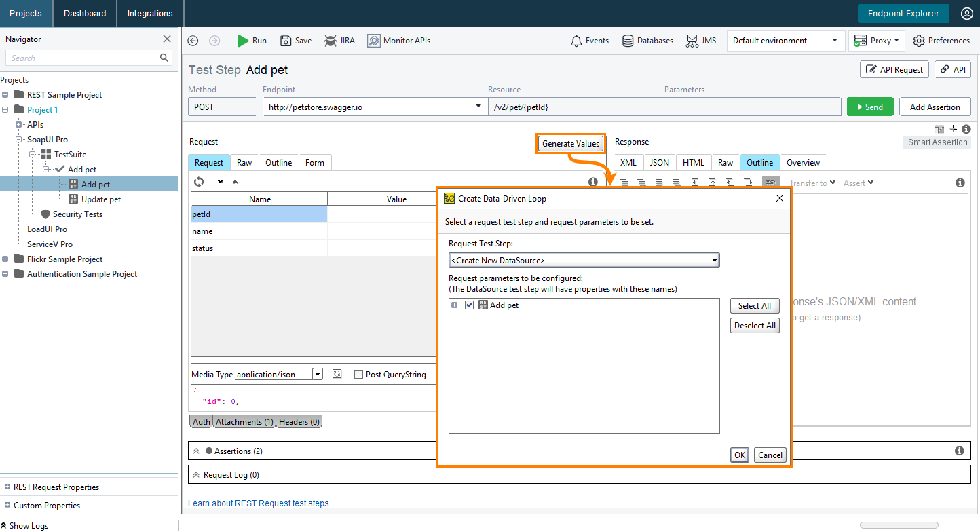Open Monitor APIs from the toolbar
Screen dimensions: 980x532
(399, 41)
